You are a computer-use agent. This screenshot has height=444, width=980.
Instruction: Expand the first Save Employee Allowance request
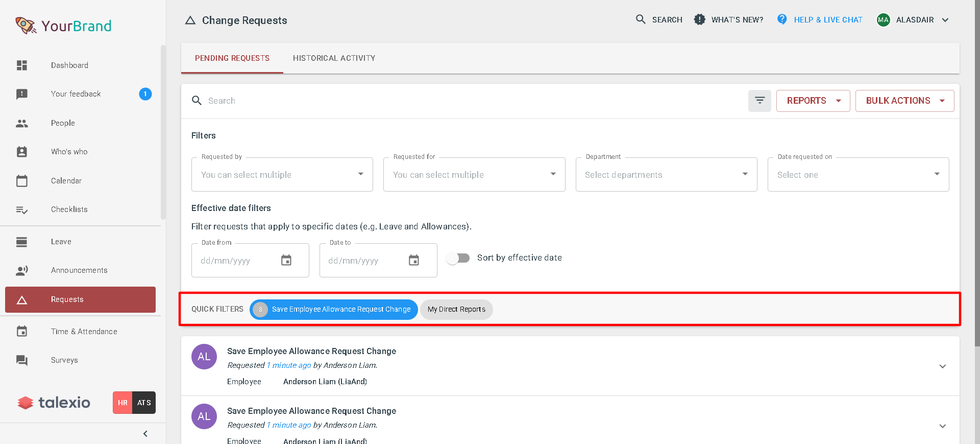[x=943, y=366]
